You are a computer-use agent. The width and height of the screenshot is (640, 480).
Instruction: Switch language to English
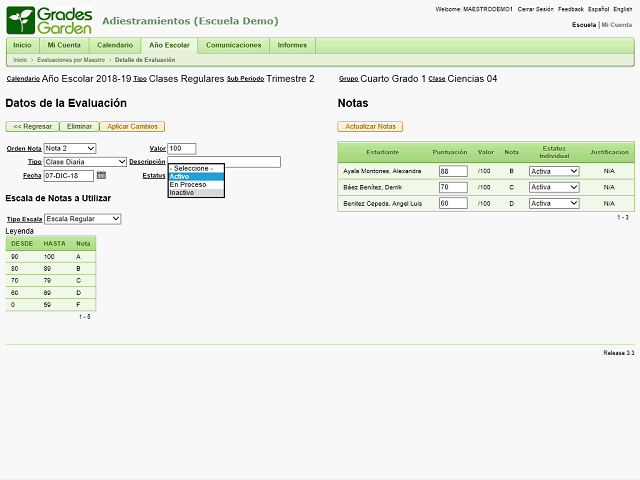coord(622,9)
